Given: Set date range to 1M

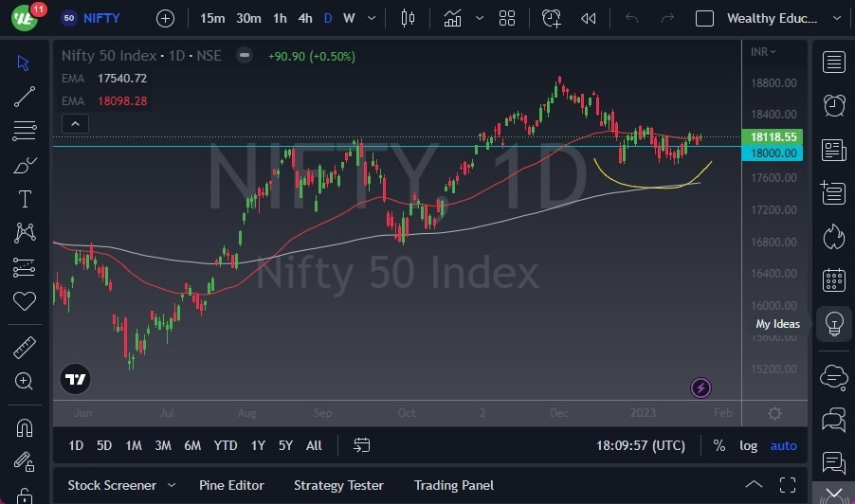Looking at the screenshot, I should [134, 445].
